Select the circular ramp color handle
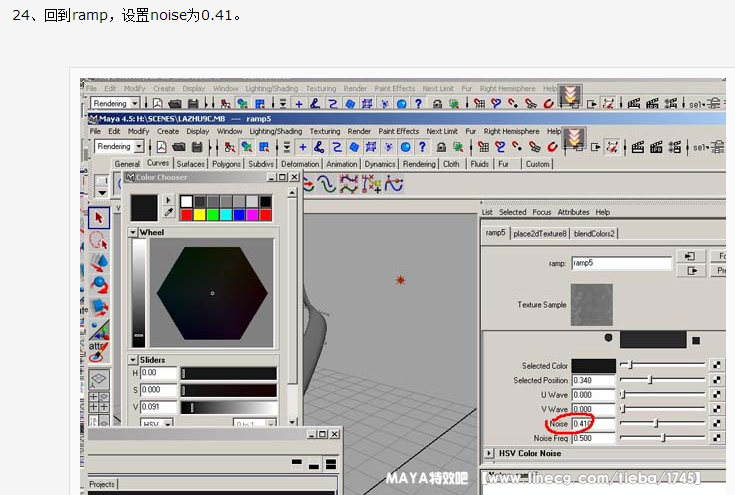 point(608,337)
